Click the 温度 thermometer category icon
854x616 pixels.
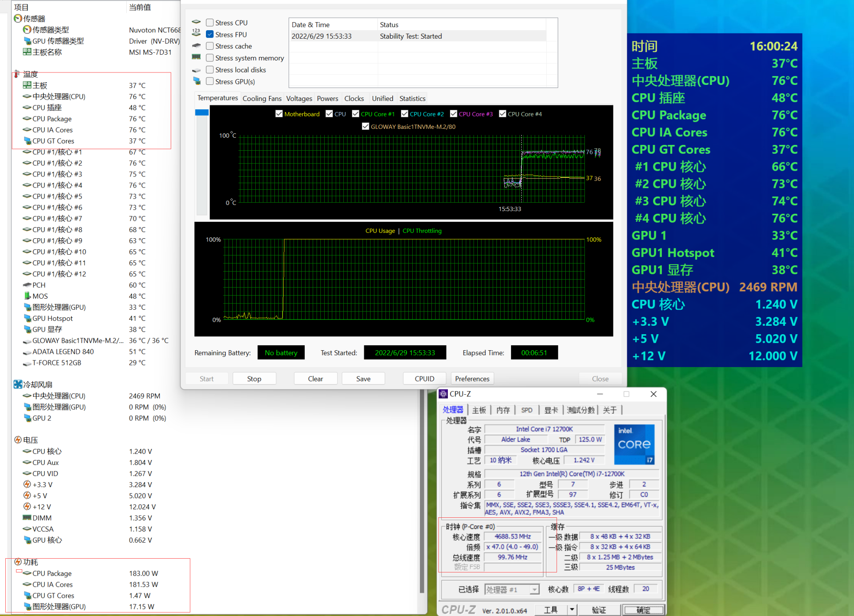tap(17, 74)
